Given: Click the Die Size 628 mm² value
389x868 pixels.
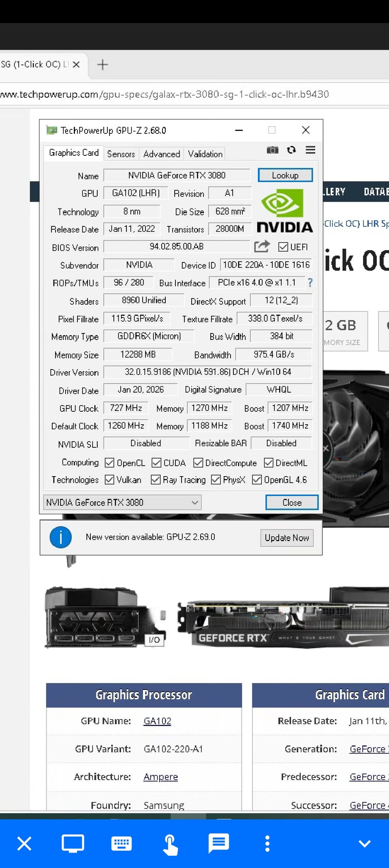Looking at the screenshot, I should pos(230,211).
